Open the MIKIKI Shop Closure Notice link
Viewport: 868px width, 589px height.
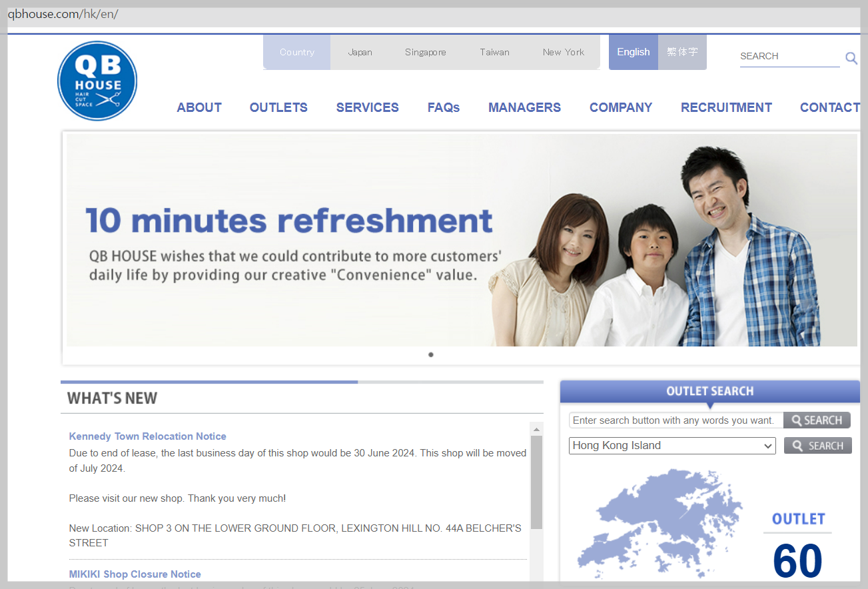[x=135, y=574]
